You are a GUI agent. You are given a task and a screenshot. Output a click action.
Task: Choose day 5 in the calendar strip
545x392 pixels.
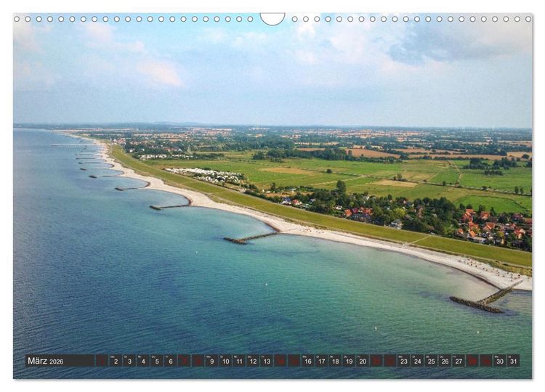[x=157, y=360]
